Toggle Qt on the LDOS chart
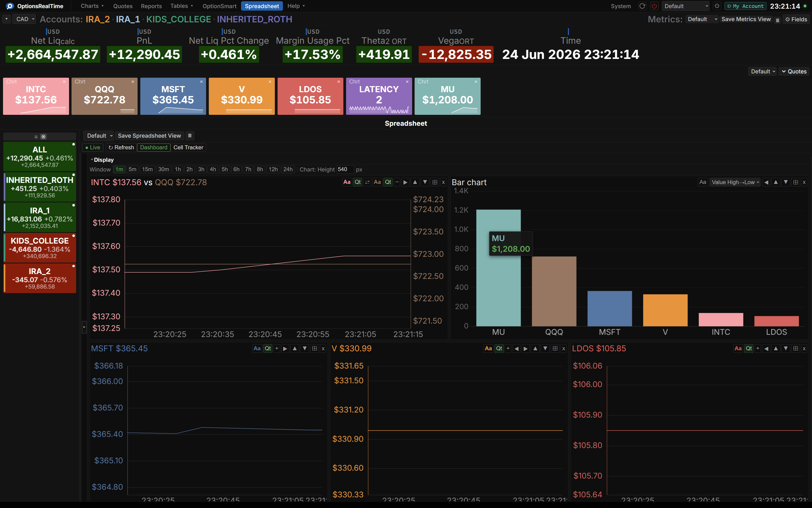The height and width of the screenshot is (508, 812). tap(749, 348)
